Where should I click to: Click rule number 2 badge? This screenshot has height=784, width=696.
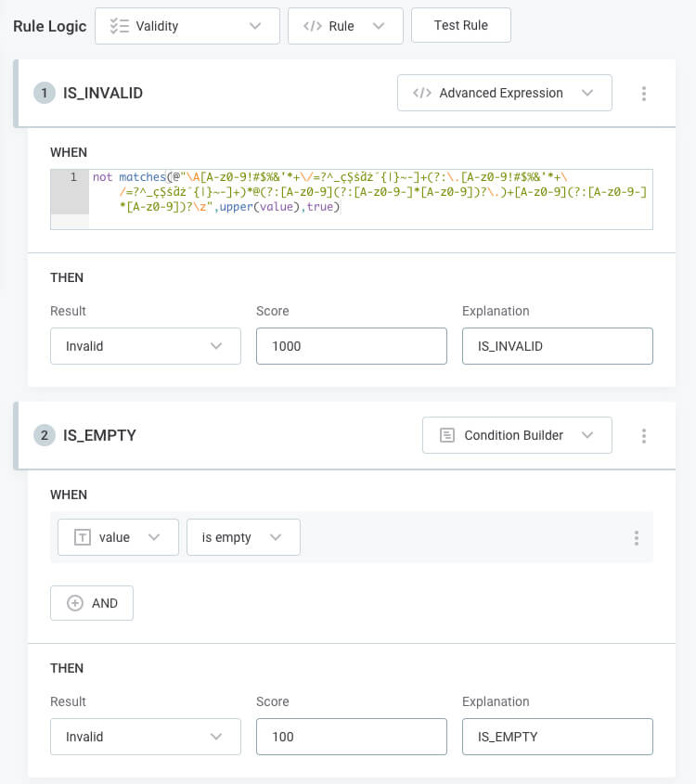point(45,435)
